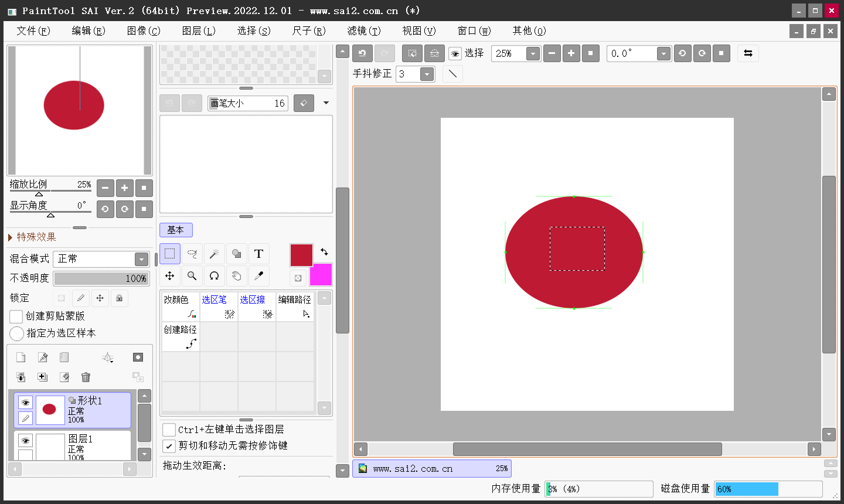Click the 画笔大小 16 field
The image size is (844, 504).
tap(248, 103)
